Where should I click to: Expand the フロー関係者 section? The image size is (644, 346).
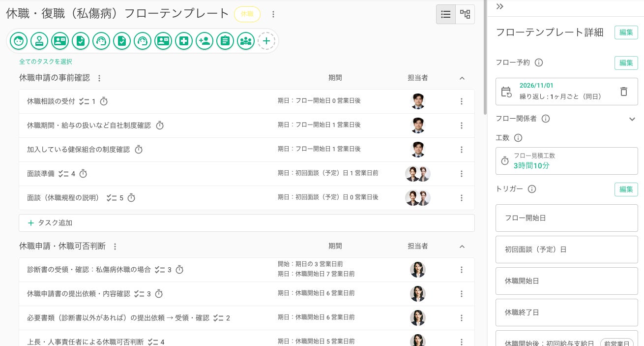(x=632, y=119)
